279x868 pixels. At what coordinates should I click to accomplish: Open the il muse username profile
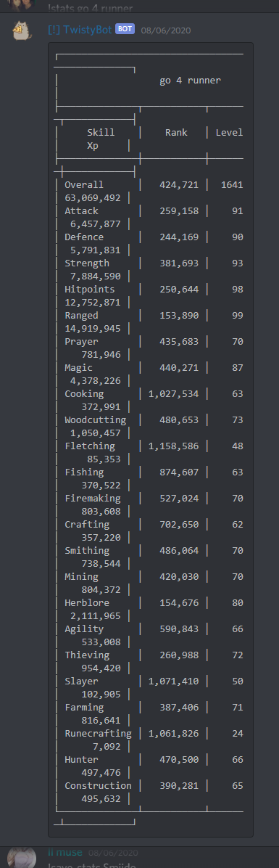click(x=65, y=852)
